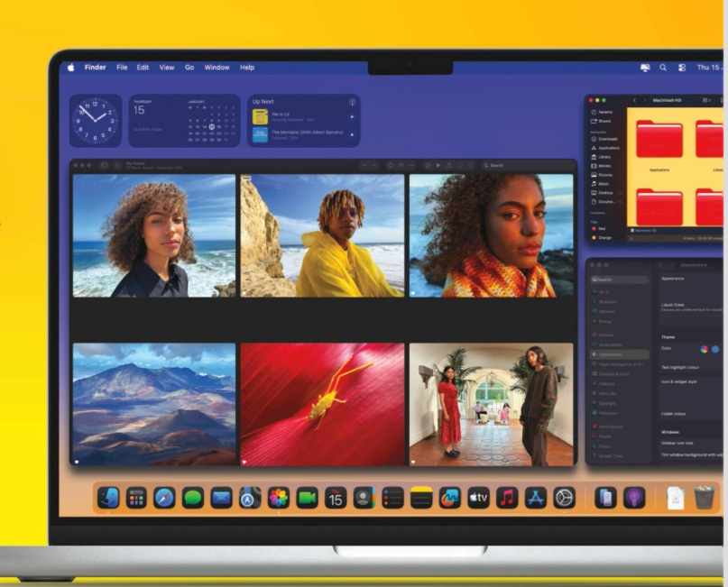Open the Finder menu
The width and height of the screenshot is (728, 587).
(x=96, y=68)
